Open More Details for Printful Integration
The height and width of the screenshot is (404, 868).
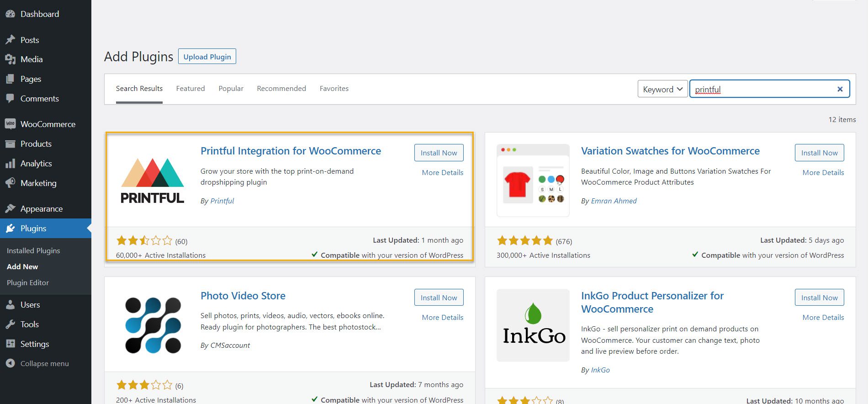[x=442, y=172]
